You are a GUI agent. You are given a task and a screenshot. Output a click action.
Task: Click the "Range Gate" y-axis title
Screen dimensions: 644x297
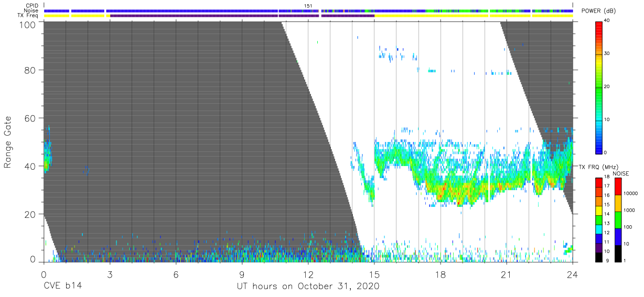pyautogui.click(x=8, y=142)
